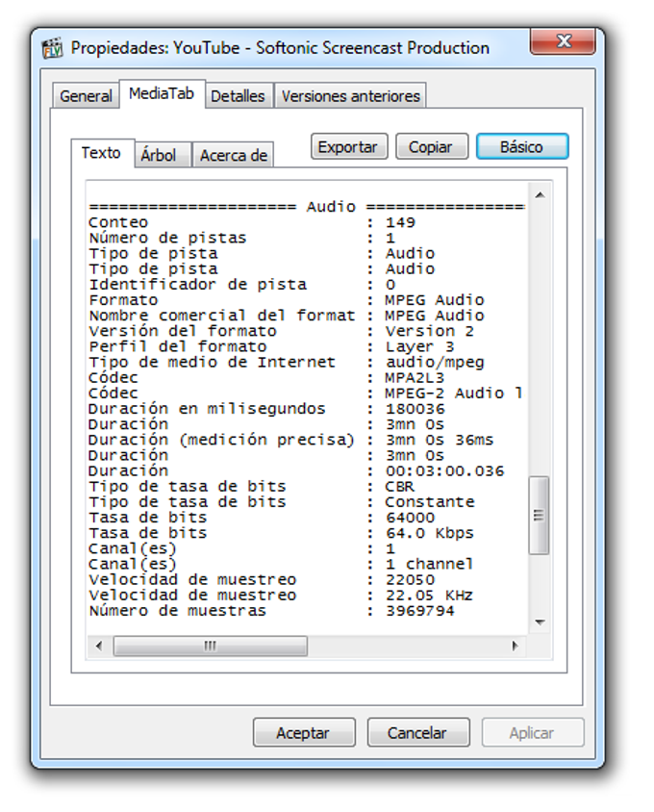Screen dimensions: 654x812
Task: Switch to the General tab
Action: [86, 96]
